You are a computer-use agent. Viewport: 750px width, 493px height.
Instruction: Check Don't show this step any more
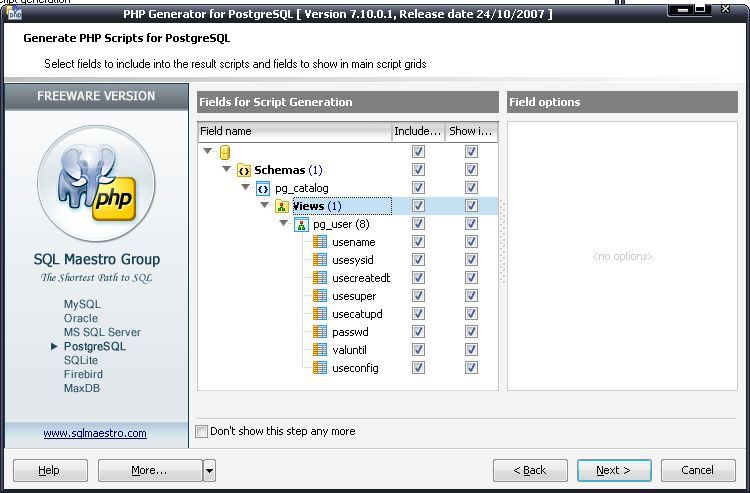[x=202, y=431]
